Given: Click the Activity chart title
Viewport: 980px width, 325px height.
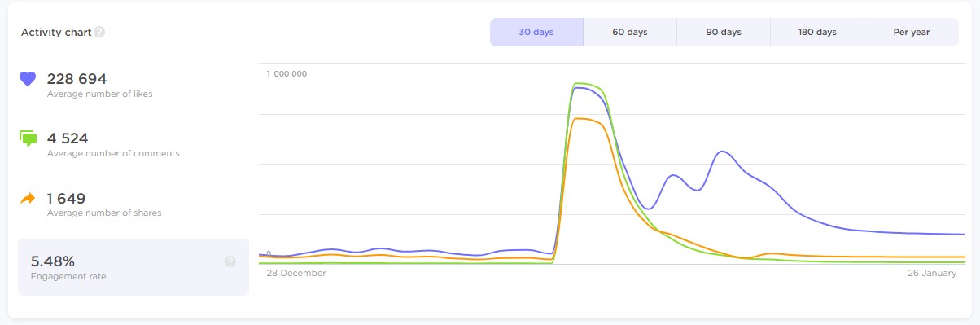Looking at the screenshot, I should (x=56, y=33).
